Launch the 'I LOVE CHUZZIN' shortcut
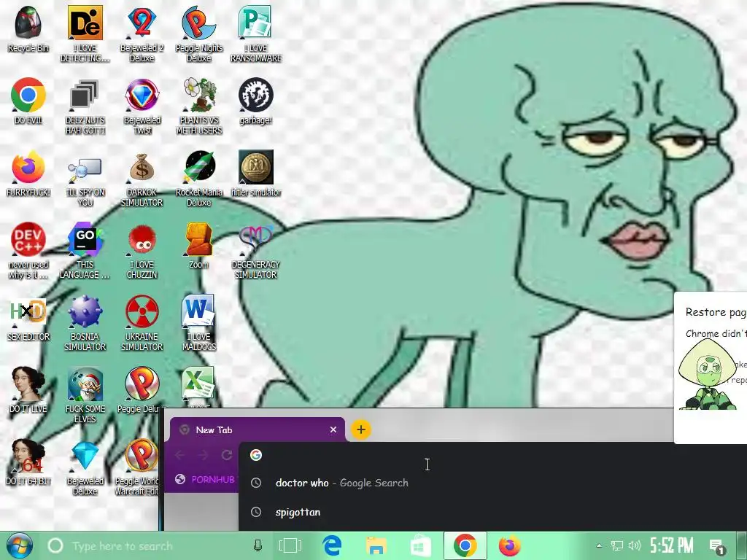The height and width of the screenshot is (560, 747). 142,251
